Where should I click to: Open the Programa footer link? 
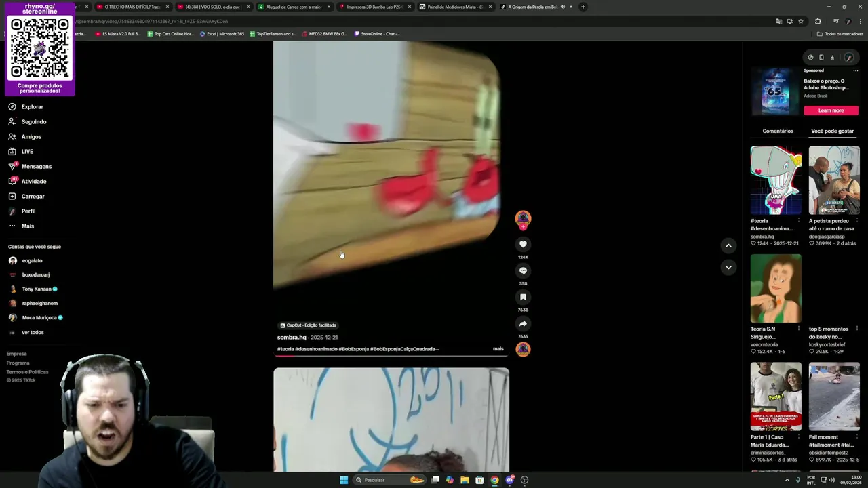(x=18, y=363)
